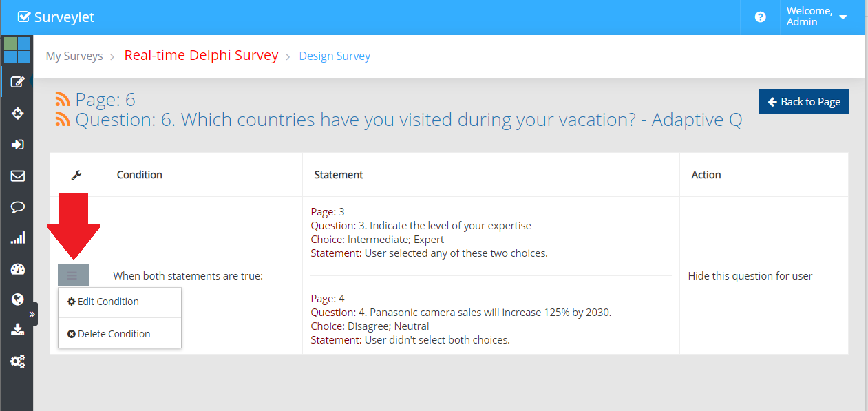
Task: Click the four-square grid icon at top-left
Action: click(x=17, y=50)
